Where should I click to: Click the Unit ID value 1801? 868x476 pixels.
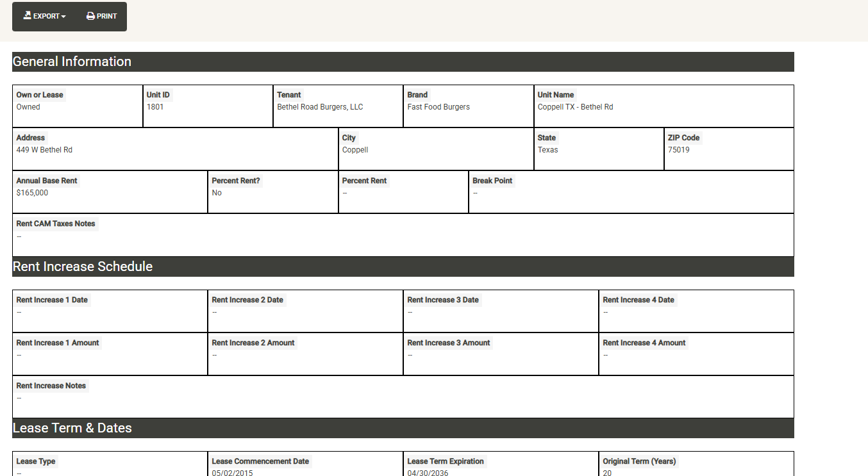[155, 107]
